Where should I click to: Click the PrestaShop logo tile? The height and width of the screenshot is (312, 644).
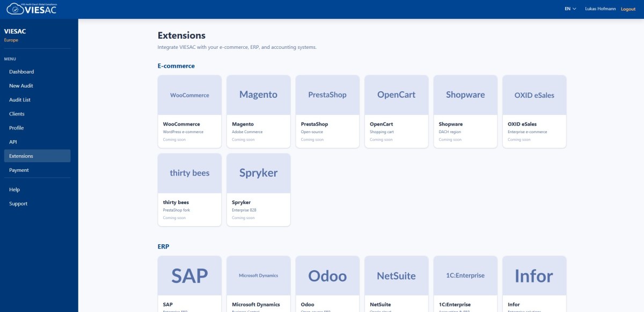(327, 95)
